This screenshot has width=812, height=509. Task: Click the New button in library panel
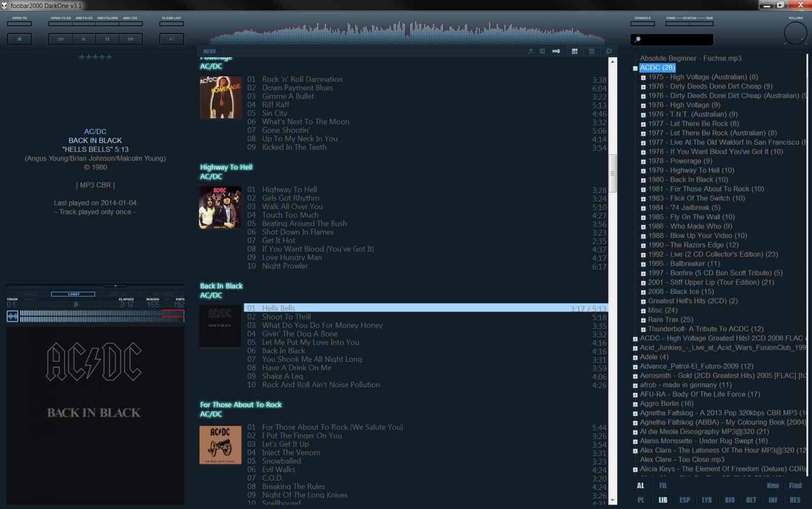coord(773,486)
